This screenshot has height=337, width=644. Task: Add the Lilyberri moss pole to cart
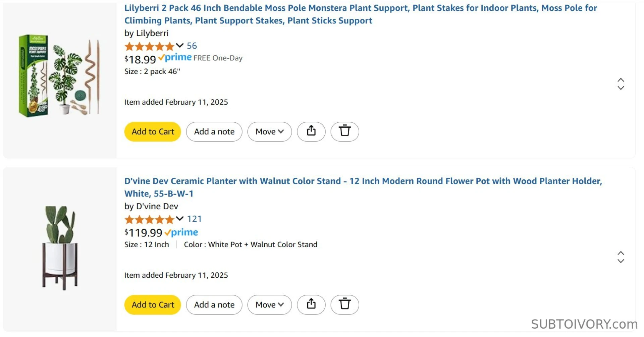(x=152, y=131)
